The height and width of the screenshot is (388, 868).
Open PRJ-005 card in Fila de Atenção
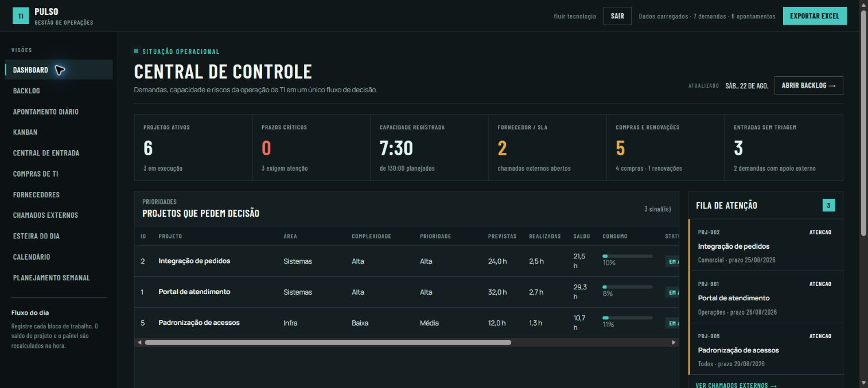[x=765, y=349]
